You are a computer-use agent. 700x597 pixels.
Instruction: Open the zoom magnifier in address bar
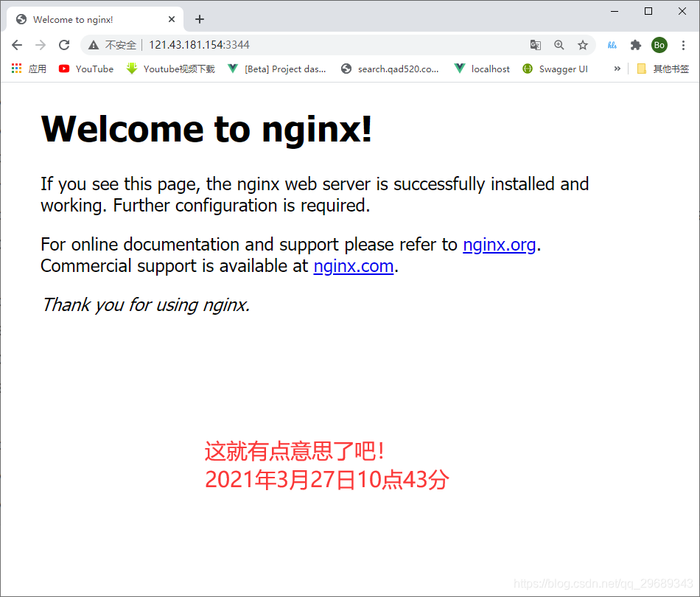[559, 45]
